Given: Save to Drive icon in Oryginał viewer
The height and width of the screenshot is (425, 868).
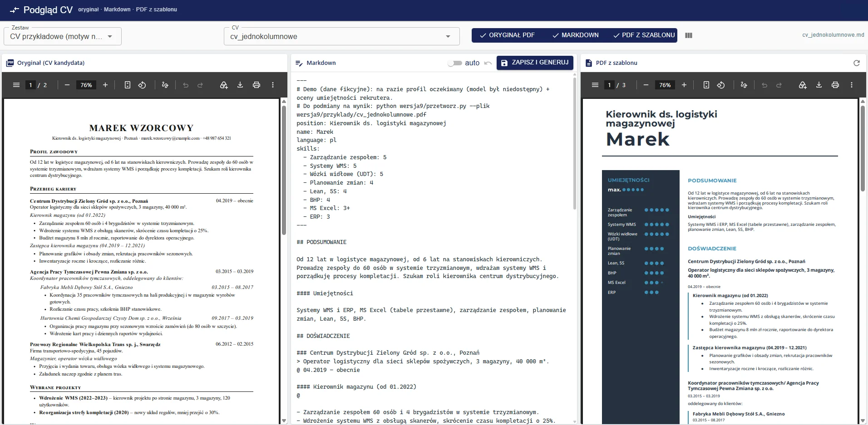Looking at the screenshot, I should click(x=224, y=85).
